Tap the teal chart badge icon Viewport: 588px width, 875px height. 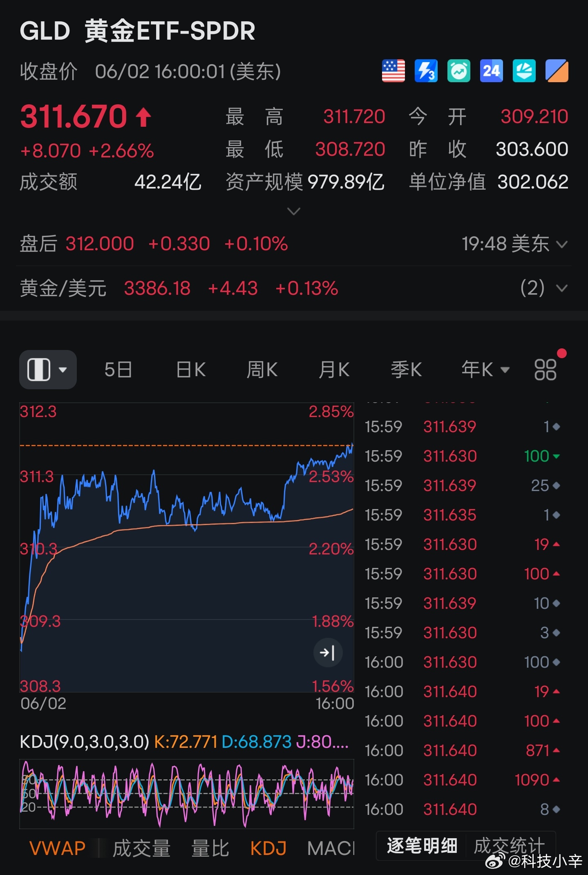click(x=524, y=71)
